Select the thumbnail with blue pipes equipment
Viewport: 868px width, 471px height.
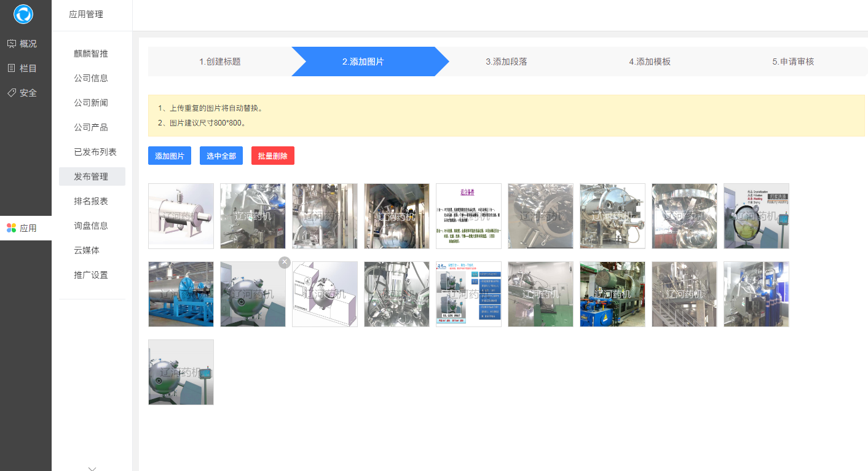click(756, 294)
